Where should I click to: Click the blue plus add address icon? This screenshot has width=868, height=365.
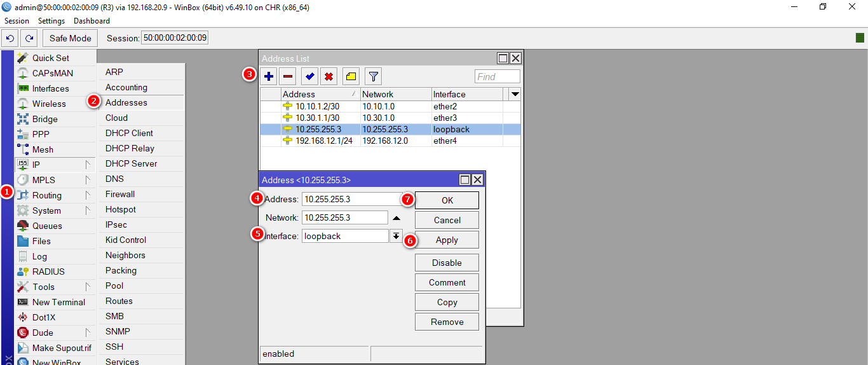coord(269,77)
